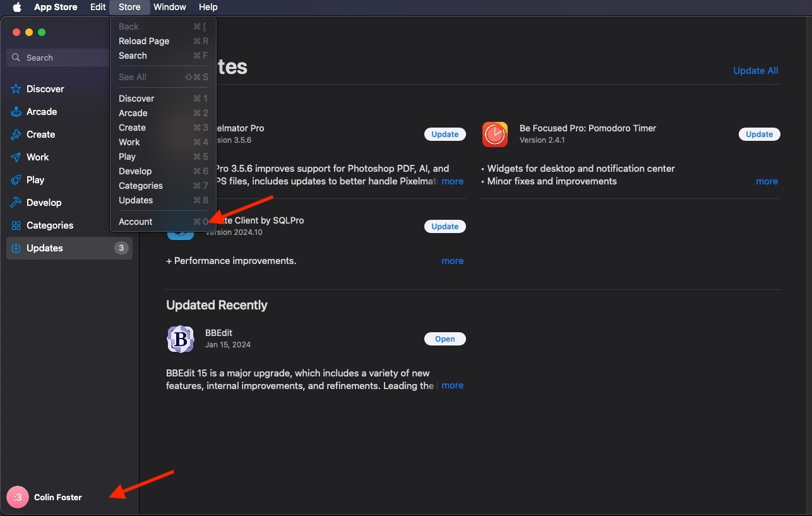Click the Be Focused Pro app icon

click(x=495, y=134)
